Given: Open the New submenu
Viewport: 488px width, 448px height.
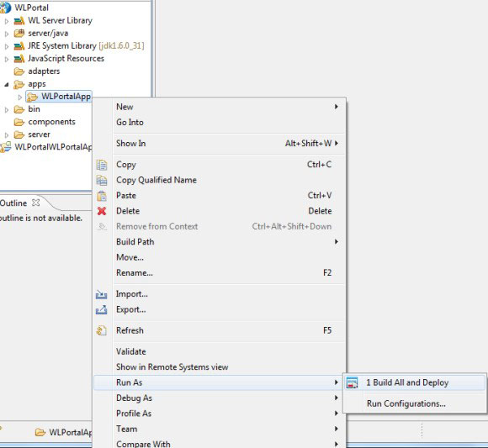Looking at the screenshot, I should pos(220,107).
